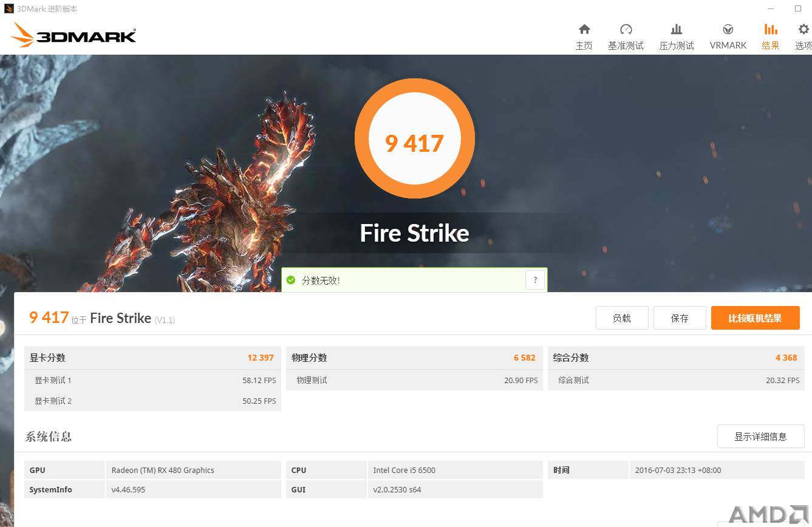Select the 结果 results chart icon
812x527 pixels.
(x=771, y=29)
